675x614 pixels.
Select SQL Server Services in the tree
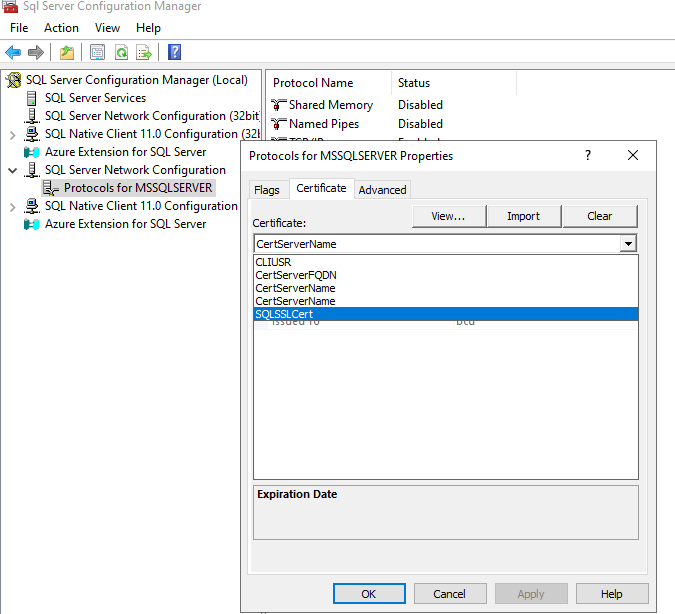coord(95,98)
